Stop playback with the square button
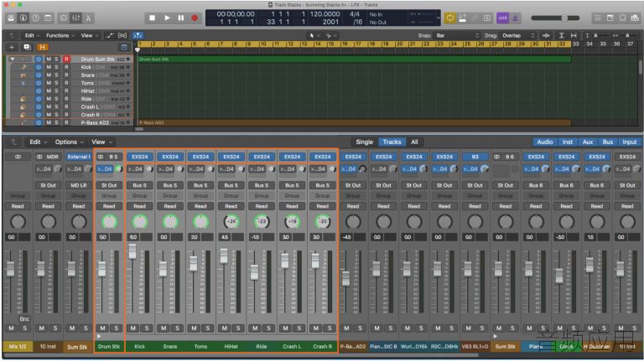644x361 pixels. (x=153, y=18)
